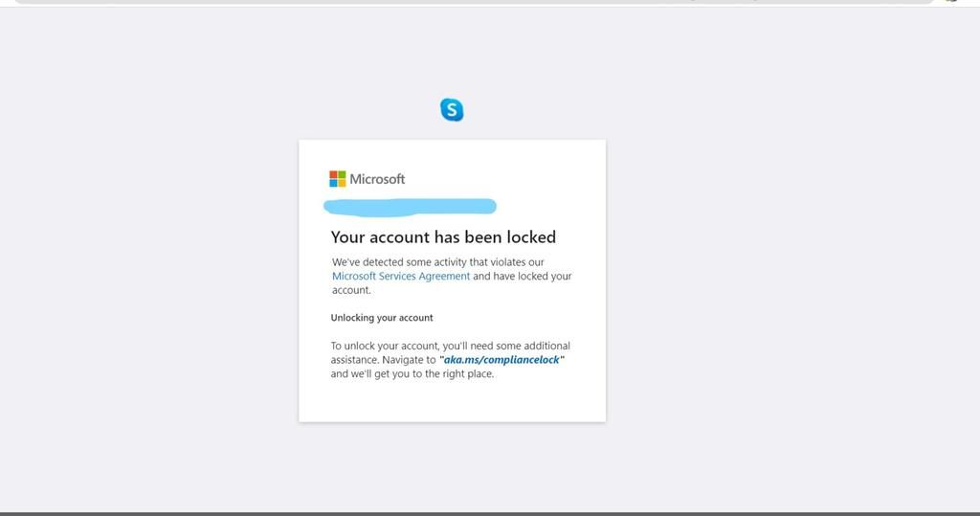980x516 pixels.
Task: Follow the aka.ms/compliancelock link
Action: point(502,360)
